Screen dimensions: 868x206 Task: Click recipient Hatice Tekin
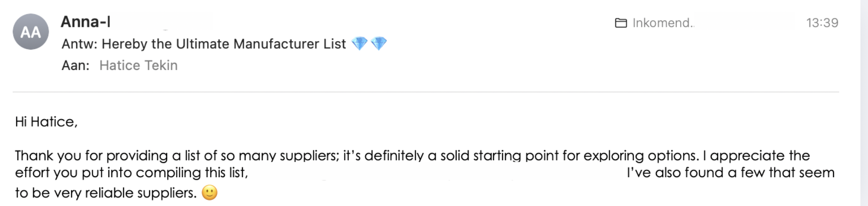click(138, 65)
